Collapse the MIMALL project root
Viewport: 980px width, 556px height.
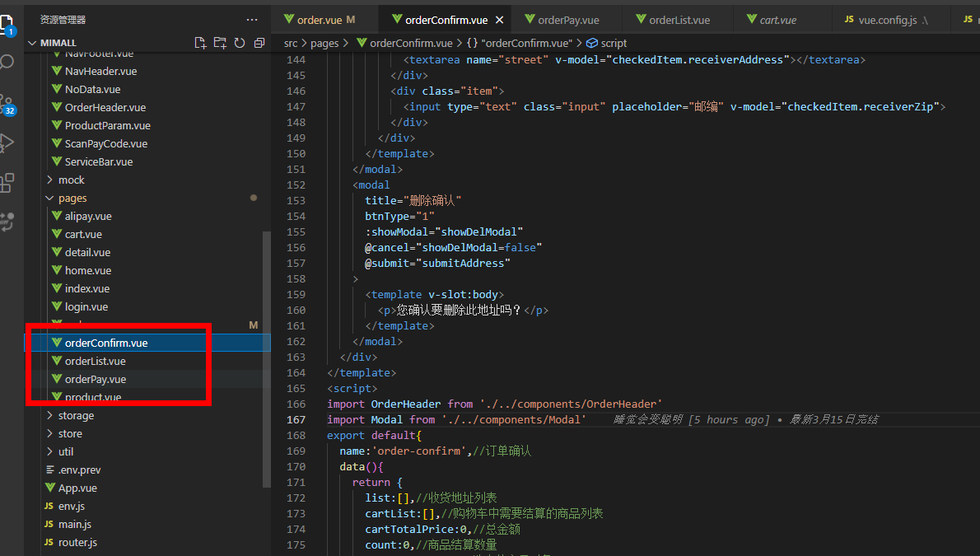coord(57,43)
